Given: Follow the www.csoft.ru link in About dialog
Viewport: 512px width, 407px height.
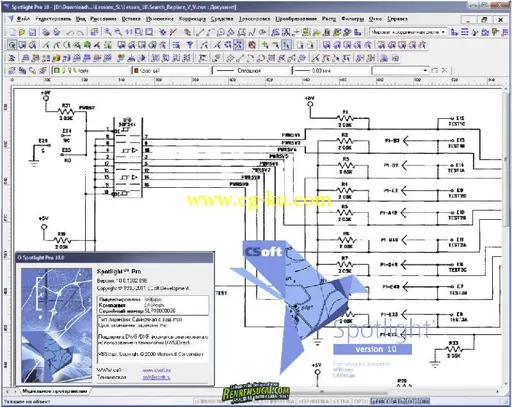Looking at the screenshot, I should (x=156, y=370).
